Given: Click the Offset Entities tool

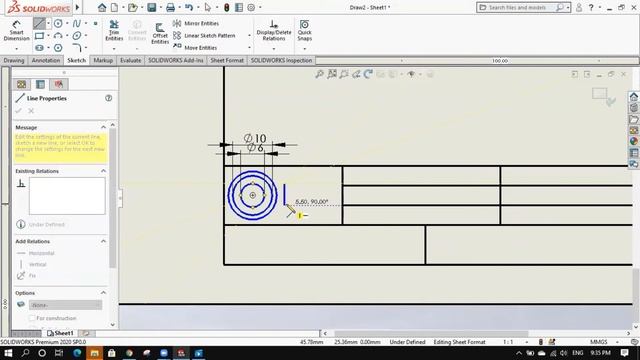Looking at the screenshot, I should 160,33.
